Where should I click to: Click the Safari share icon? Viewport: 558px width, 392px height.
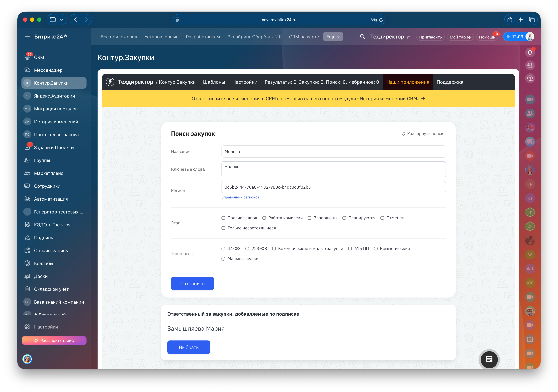[510, 20]
